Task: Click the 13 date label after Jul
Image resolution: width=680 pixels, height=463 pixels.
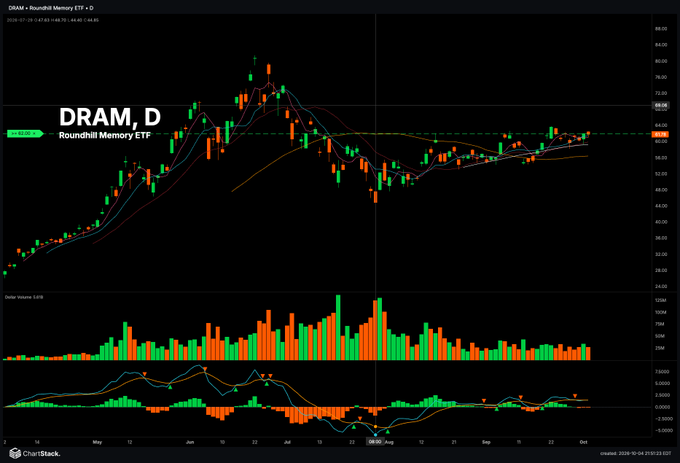Action: coord(320,442)
